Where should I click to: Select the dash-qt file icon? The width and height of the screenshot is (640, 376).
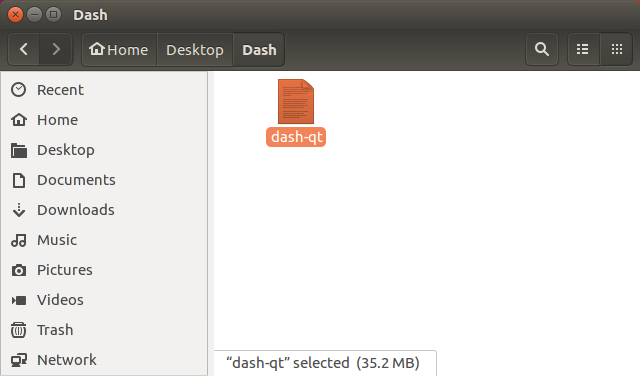296,101
